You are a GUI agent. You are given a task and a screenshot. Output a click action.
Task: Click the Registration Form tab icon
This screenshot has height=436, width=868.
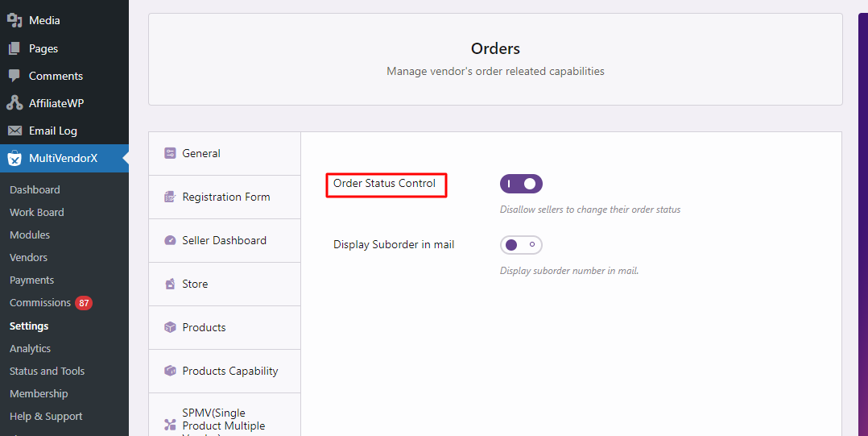point(170,197)
